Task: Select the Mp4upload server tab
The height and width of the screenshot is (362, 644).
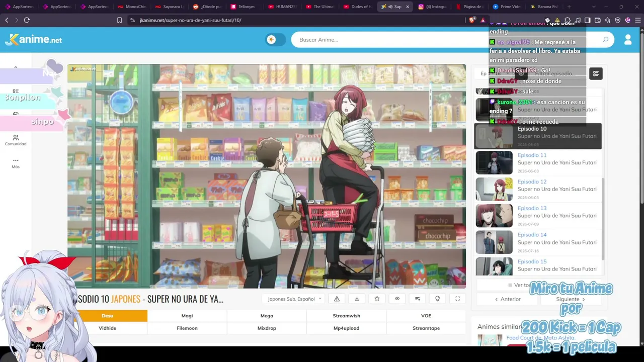Action: click(346, 328)
